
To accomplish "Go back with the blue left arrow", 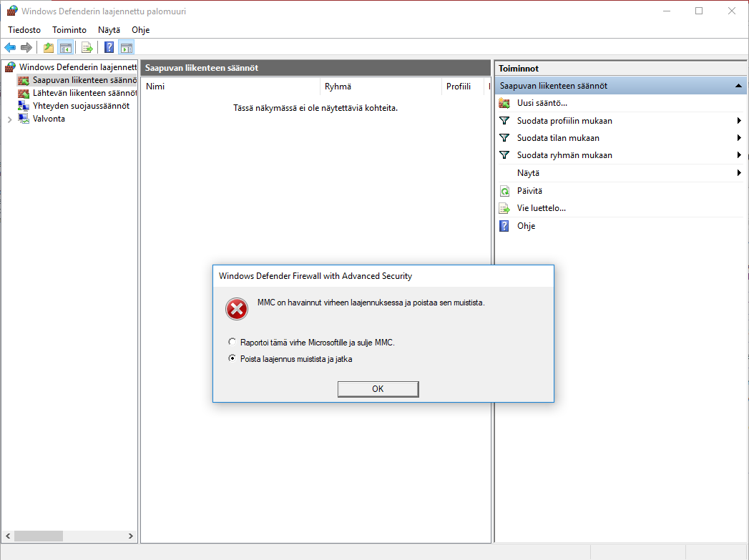I will (x=10, y=47).
